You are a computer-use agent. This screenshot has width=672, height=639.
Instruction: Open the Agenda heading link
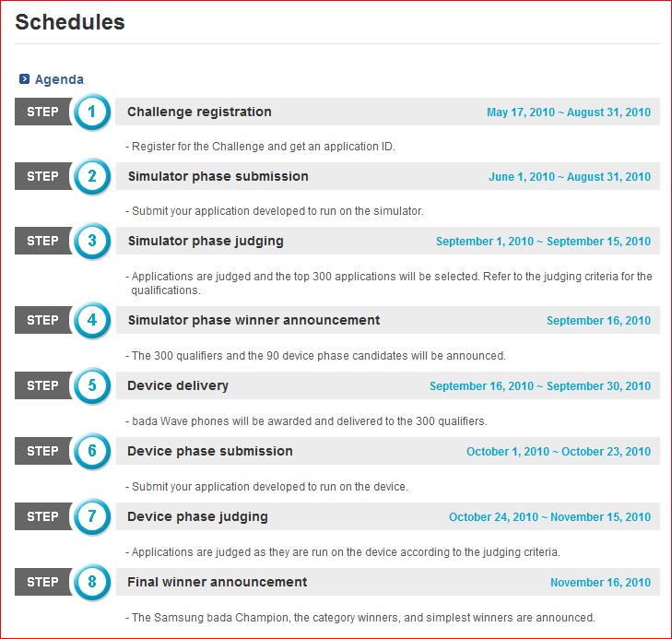click(59, 79)
